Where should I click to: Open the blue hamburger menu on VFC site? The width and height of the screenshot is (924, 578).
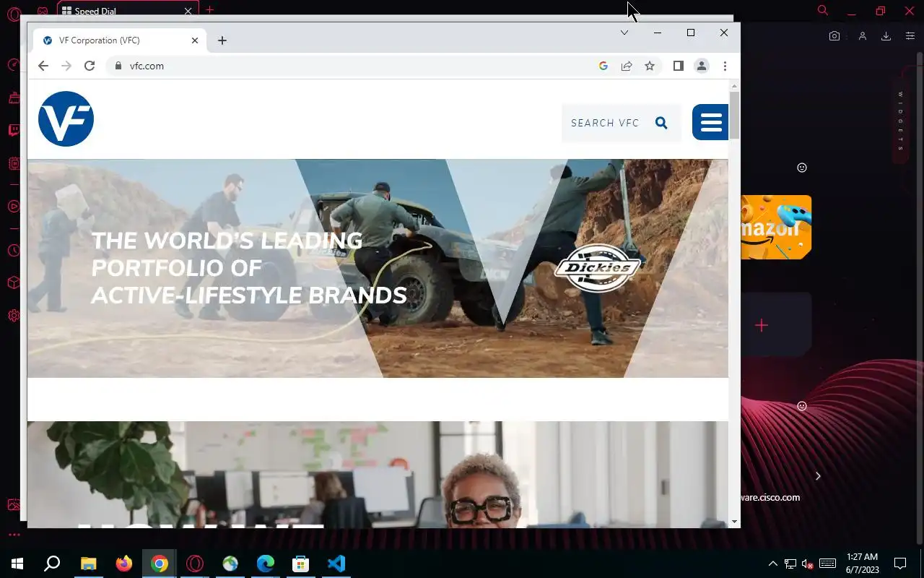(x=710, y=122)
